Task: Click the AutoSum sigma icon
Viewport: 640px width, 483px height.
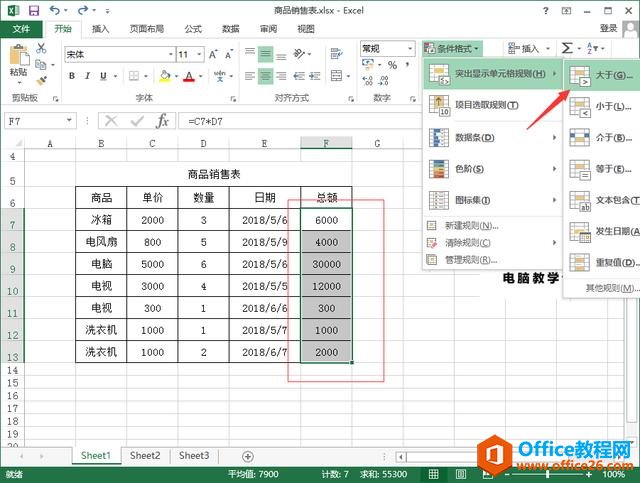Action: (x=567, y=48)
